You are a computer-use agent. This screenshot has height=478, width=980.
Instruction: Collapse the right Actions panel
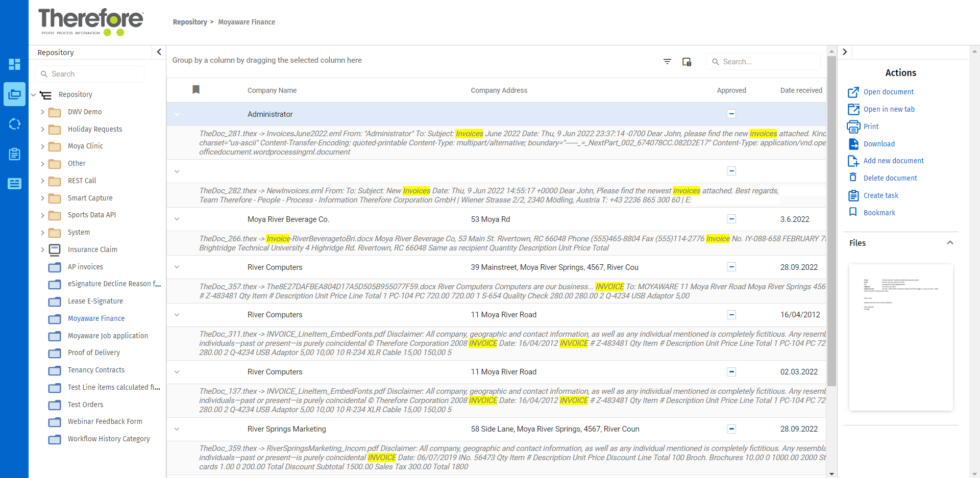pos(845,52)
